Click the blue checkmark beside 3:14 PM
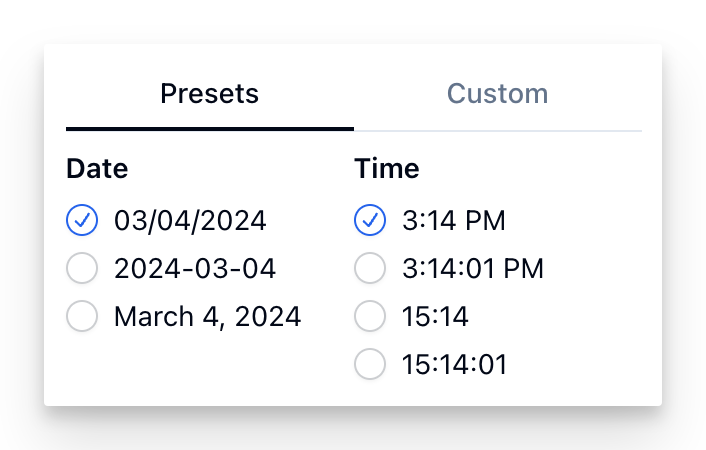The image size is (706, 450). pos(370,220)
